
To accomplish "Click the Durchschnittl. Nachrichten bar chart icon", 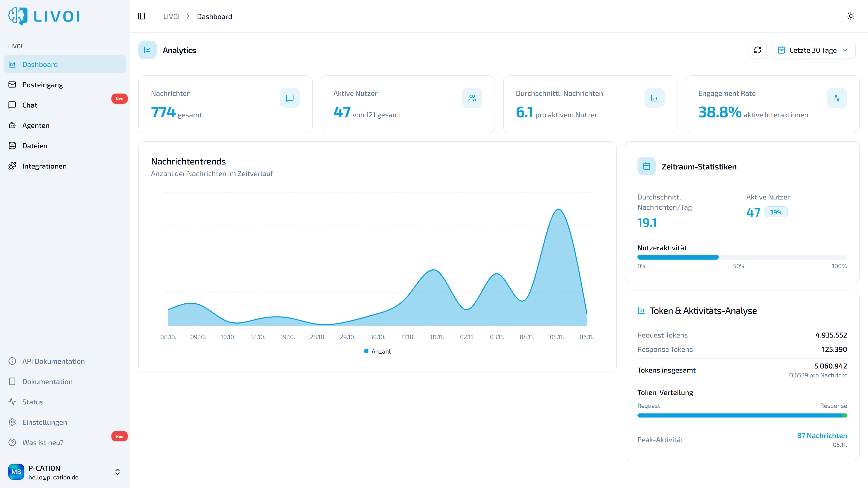I will pyautogui.click(x=654, y=98).
